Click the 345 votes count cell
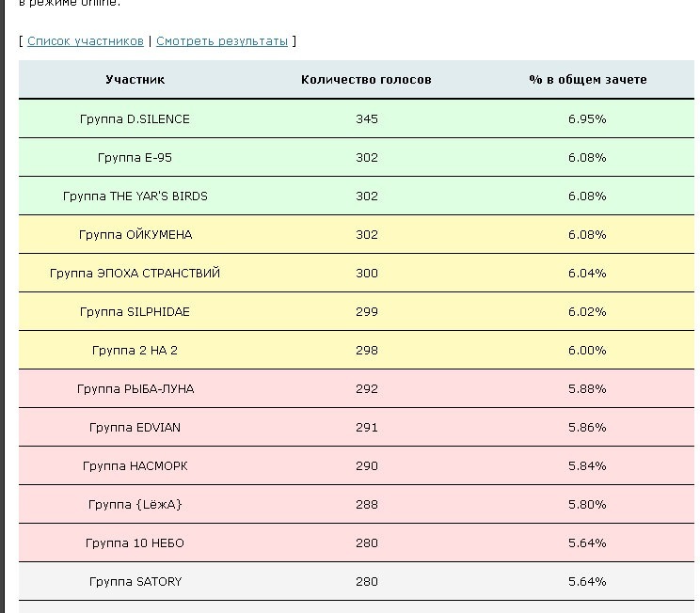The image size is (700, 613). coord(366,119)
